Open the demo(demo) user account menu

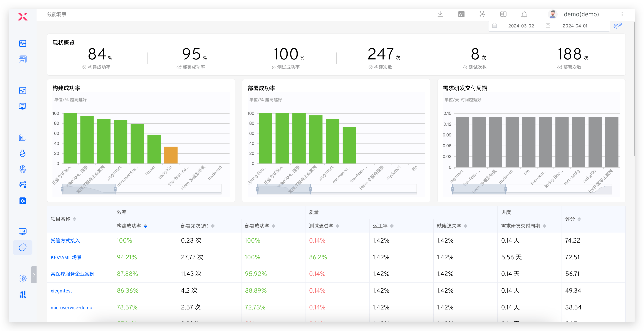click(581, 14)
